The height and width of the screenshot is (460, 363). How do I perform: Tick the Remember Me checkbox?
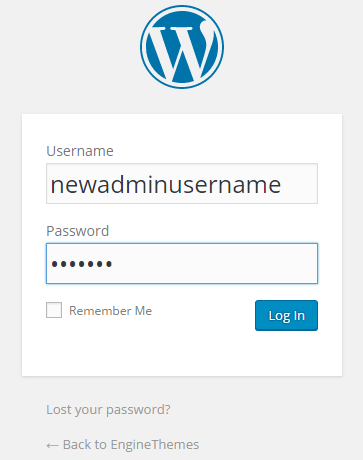(x=54, y=310)
